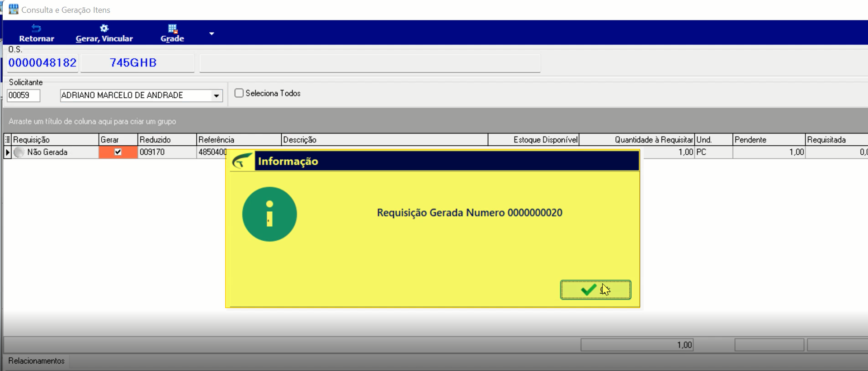Click the Und. column header
The image size is (868, 371).
tap(713, 140)
